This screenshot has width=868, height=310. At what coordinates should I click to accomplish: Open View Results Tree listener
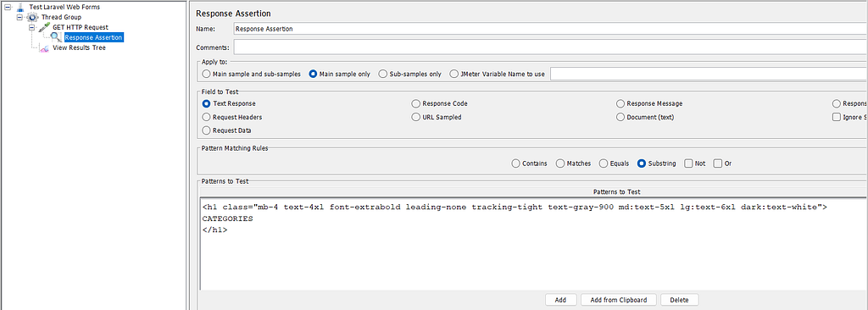coord(79,47)
